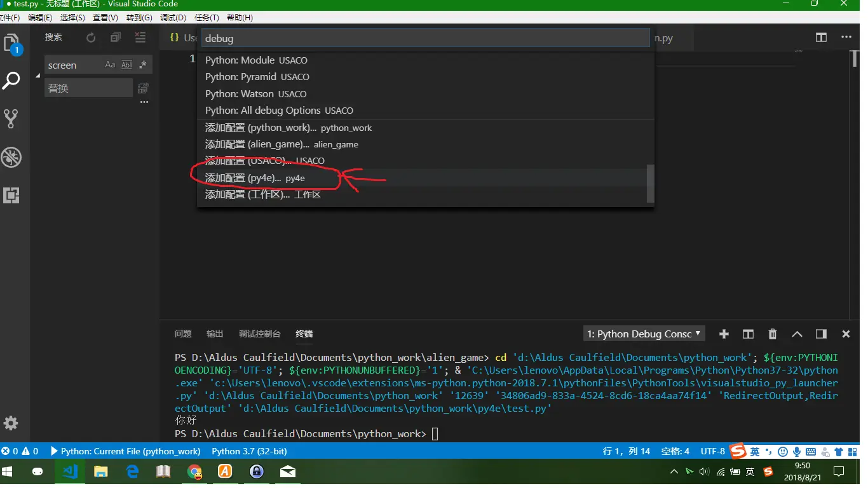Close the terminal panel

click(x=846, y=334)
